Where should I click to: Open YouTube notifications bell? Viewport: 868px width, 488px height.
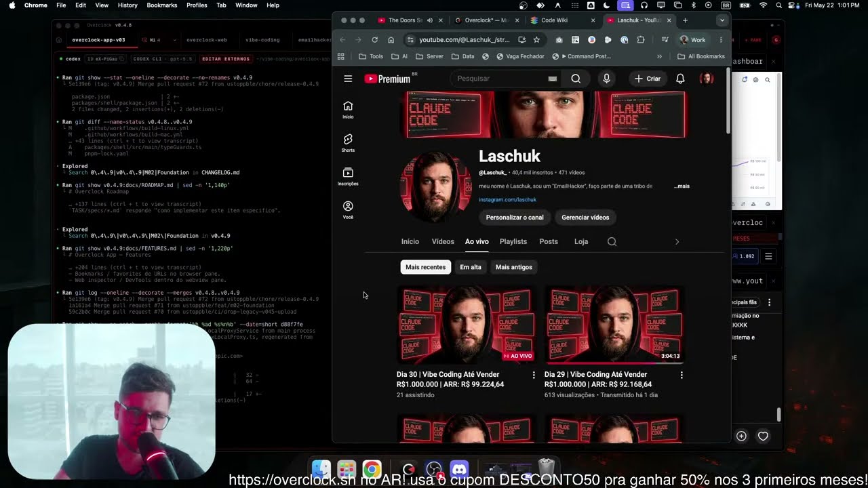680,79
